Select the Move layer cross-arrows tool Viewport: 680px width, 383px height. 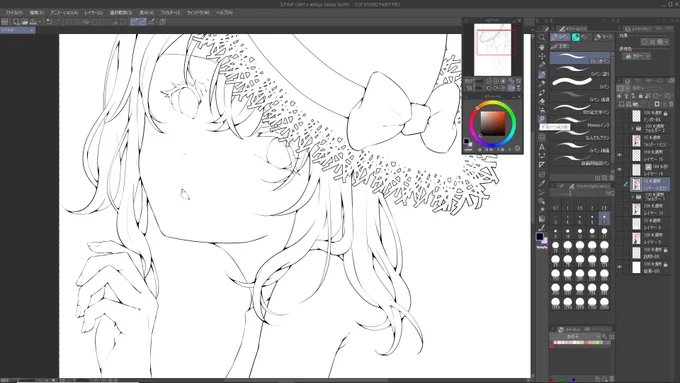pos(542,56)
